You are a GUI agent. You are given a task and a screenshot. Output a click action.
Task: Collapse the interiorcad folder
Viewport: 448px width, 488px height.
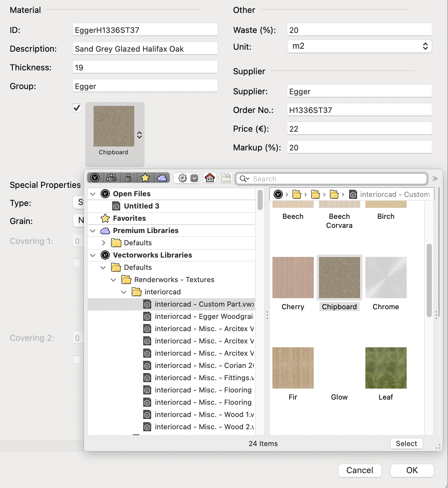point(124,292)
